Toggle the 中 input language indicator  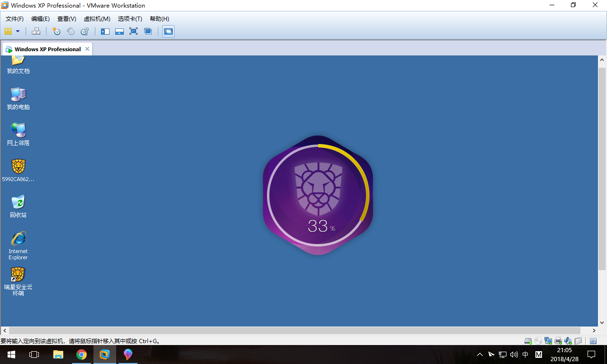tap(525, 355)
